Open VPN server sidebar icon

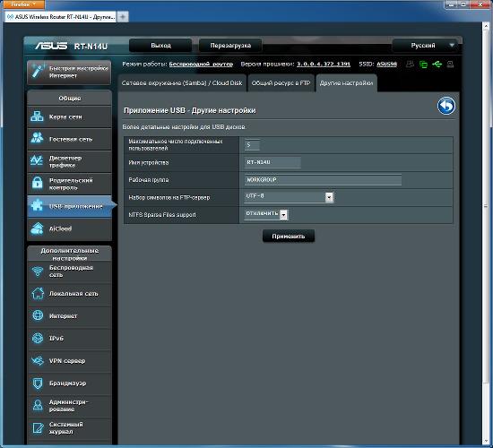[x=38, y=360]
